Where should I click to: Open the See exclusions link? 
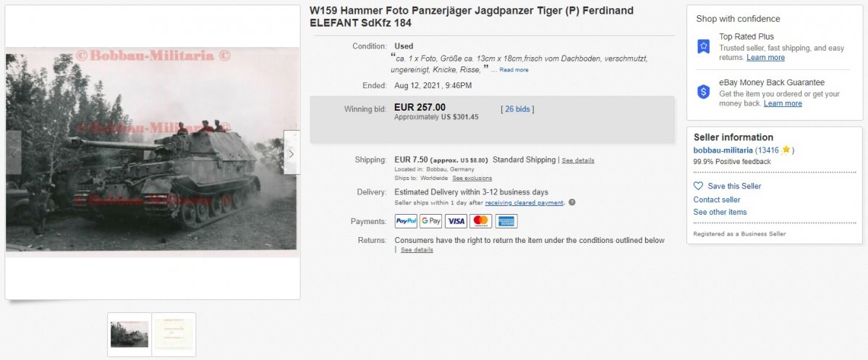click(x=472, y=178)
